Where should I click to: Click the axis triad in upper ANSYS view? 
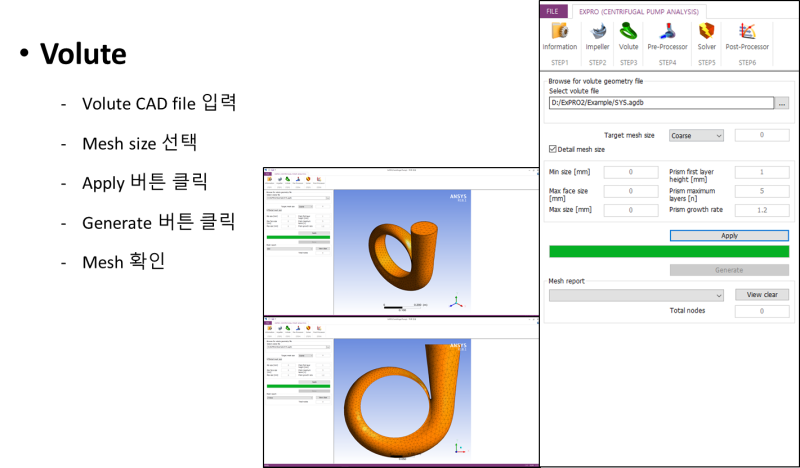point(456,302)
